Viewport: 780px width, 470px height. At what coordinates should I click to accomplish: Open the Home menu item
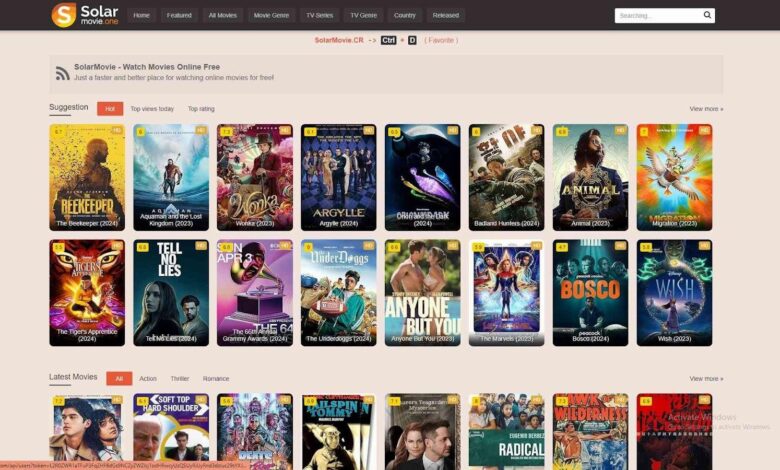(141, 15)
